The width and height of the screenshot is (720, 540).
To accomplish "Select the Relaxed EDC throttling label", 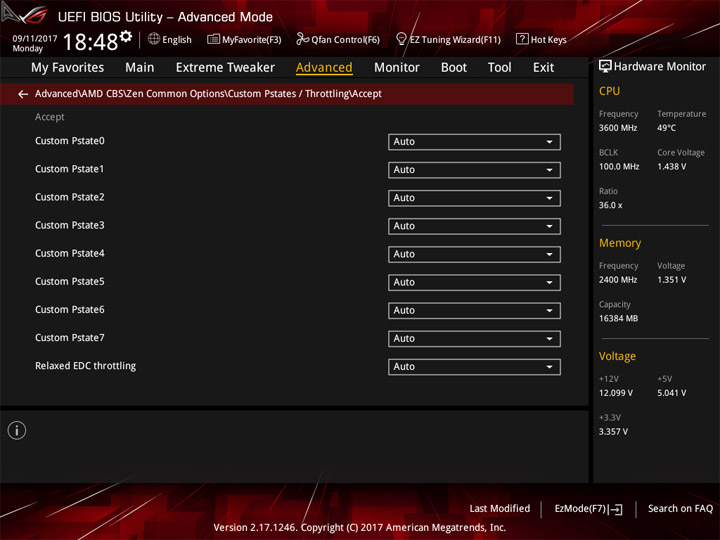I will [85, 366].
